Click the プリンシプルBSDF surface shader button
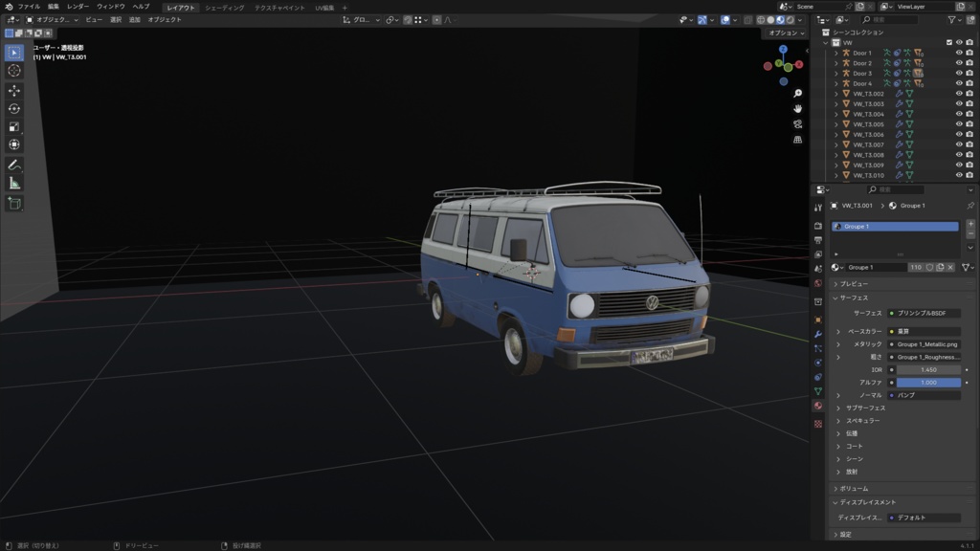The width and height of the screenshot is (980, 551). (x=924, y=313)
